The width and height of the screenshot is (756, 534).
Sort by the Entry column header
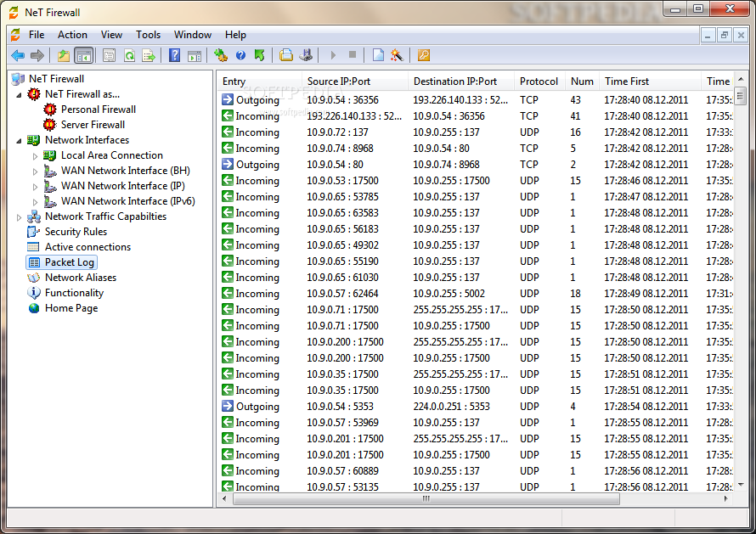tap(259, 81)
